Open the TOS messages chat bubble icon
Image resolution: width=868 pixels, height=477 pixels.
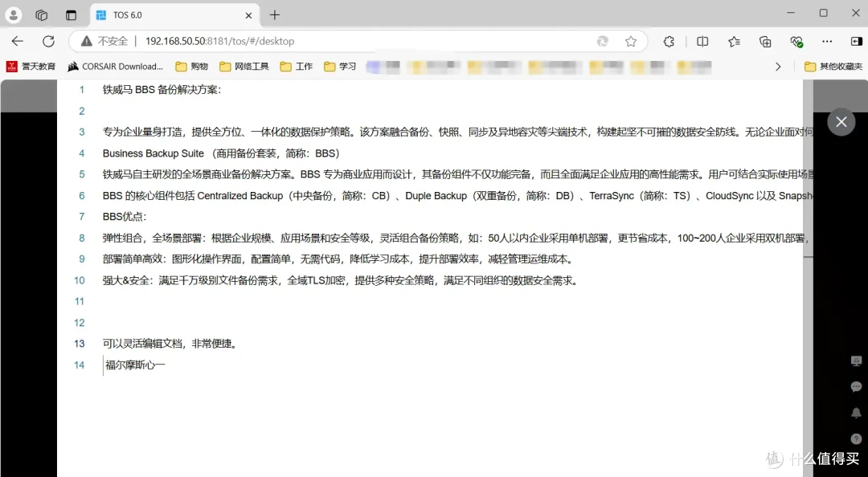click(x=856, y=387)
